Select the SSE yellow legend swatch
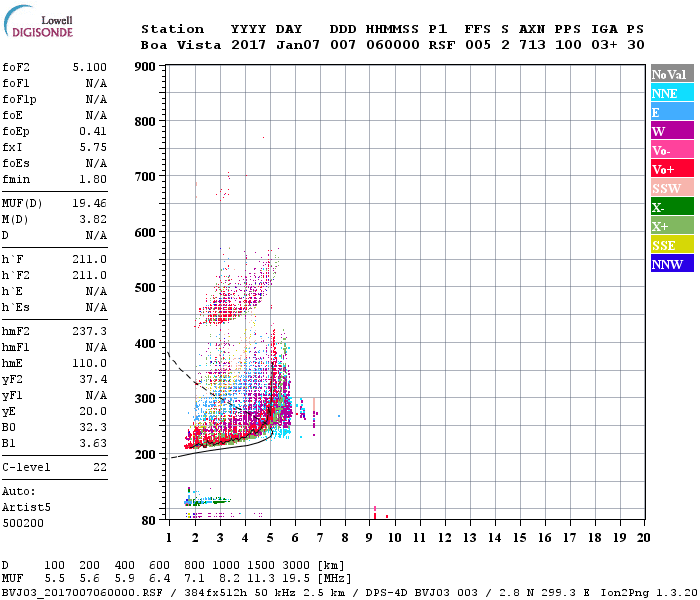The height and width of the screenshot is (600, 700). pyautogui.click(x=672, y=245)
